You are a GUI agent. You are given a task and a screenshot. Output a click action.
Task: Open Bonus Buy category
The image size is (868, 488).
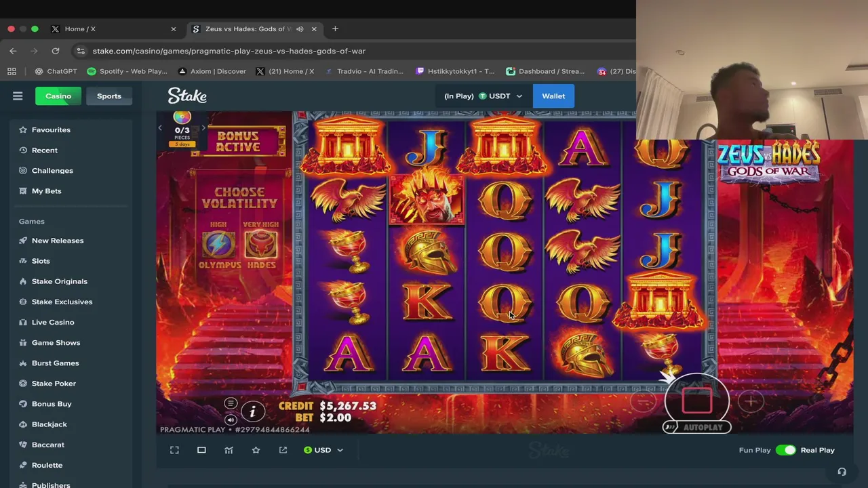click(x=52, y=403)
